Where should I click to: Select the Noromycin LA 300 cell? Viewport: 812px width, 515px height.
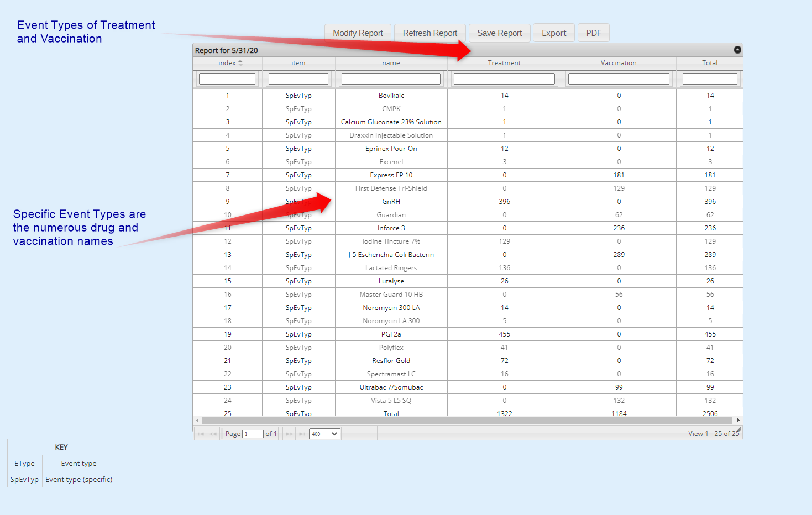391,321
